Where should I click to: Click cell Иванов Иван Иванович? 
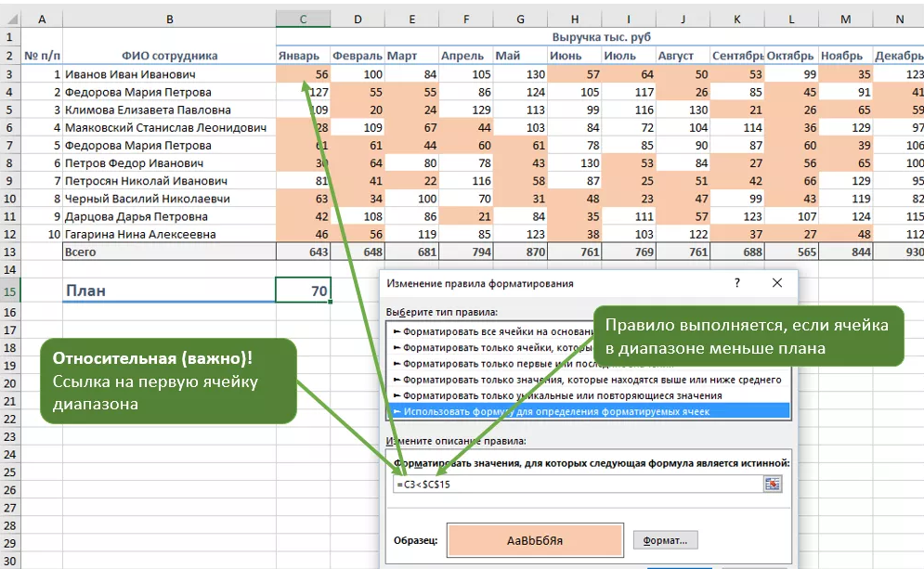[x=169, y=74]
